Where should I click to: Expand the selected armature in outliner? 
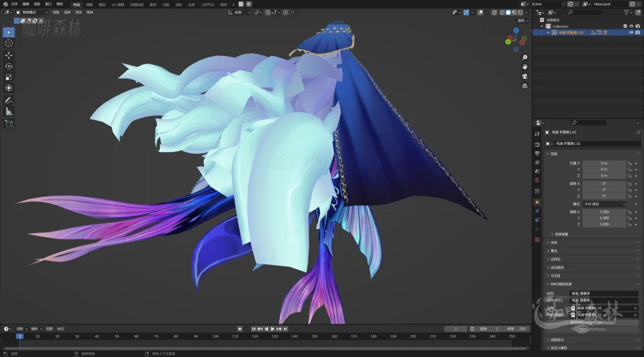(x=548, y=33)
